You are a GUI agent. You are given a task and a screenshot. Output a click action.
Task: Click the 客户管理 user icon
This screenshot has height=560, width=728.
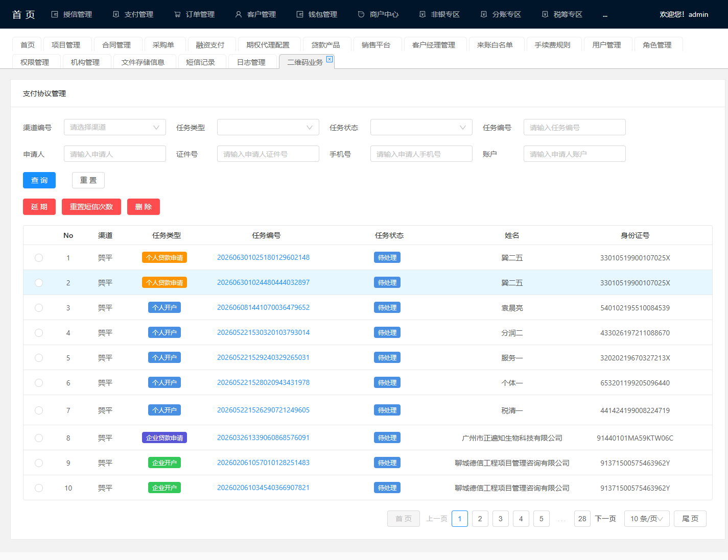239,14
